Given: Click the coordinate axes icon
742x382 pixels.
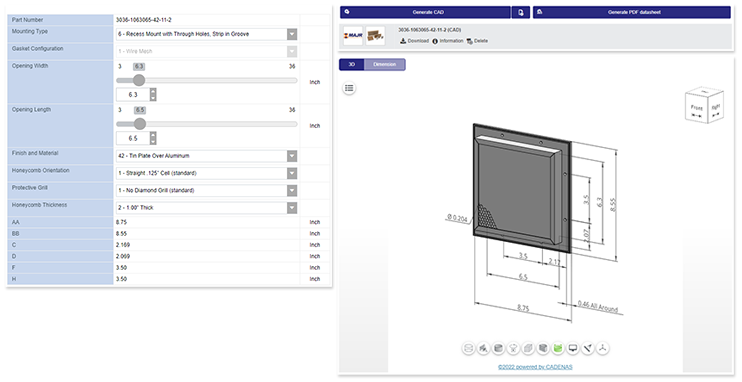Looking at the screenshot, I should [602, 348].
